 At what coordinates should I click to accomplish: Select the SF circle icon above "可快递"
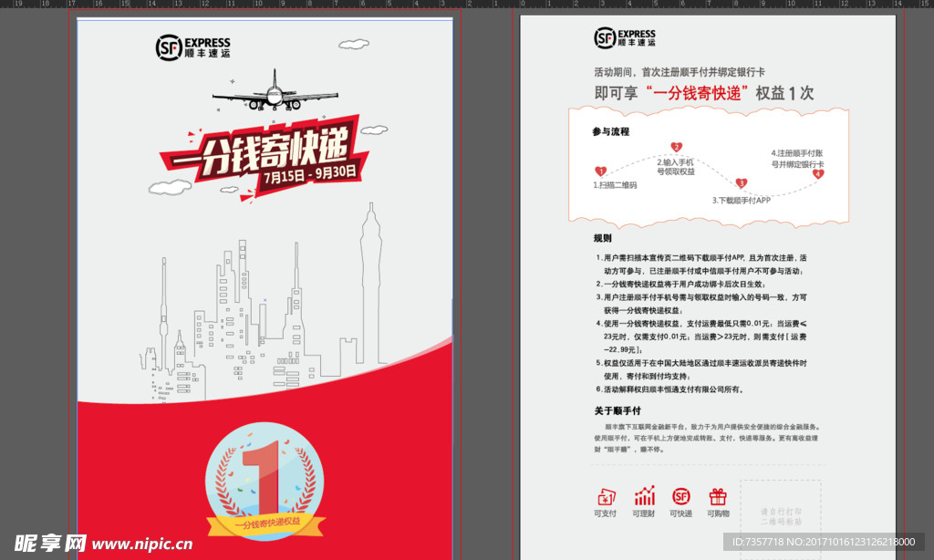[x=680, y=496]
